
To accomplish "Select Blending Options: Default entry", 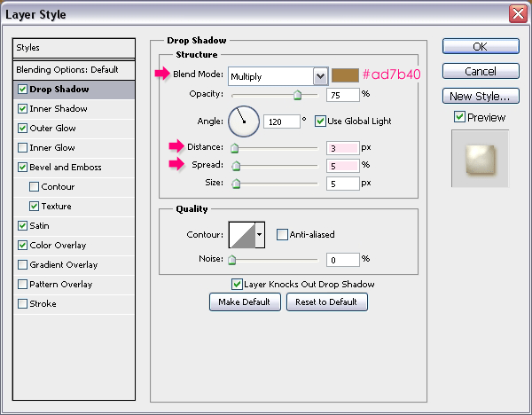I will click(x=74, y=70).
